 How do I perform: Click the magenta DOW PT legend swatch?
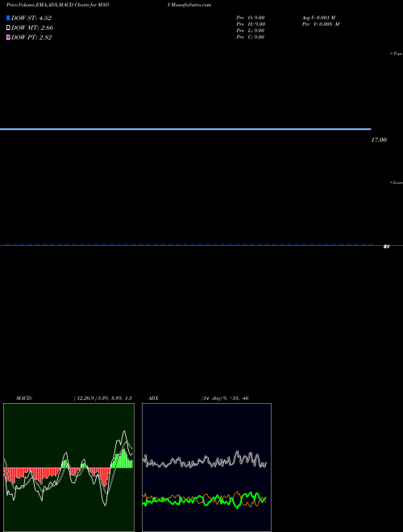pyautogui.click(x=8, y=37)
